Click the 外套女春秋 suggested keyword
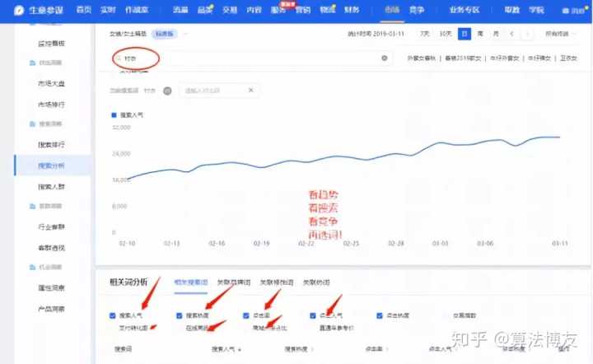The width and height of the screenshot is (593, 364). point(421,58)
